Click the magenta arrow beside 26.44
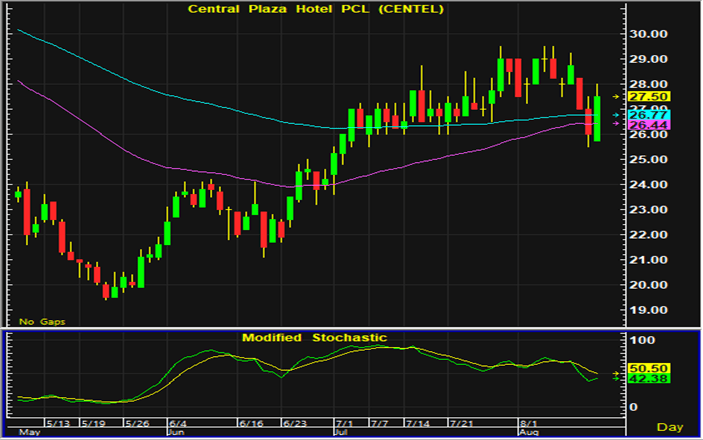 [x=615, y=125]
